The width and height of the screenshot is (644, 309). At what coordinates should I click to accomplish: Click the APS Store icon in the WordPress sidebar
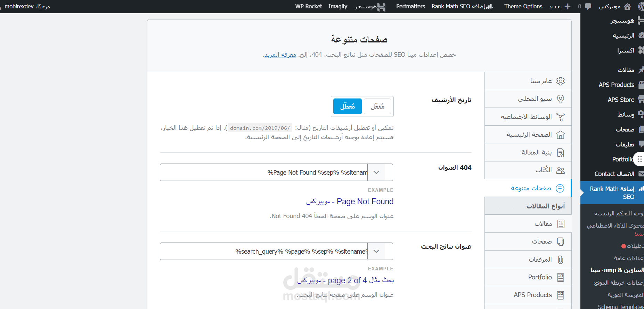tap(641, 100)
